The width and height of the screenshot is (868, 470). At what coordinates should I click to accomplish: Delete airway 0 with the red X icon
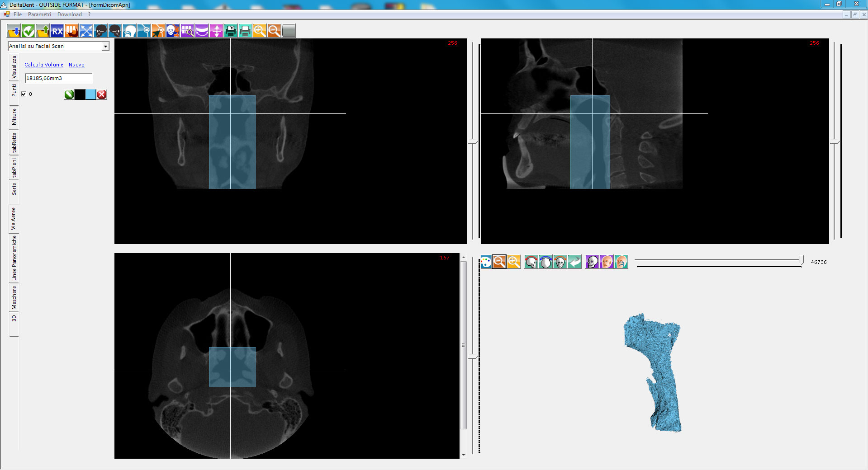(102, 94)
